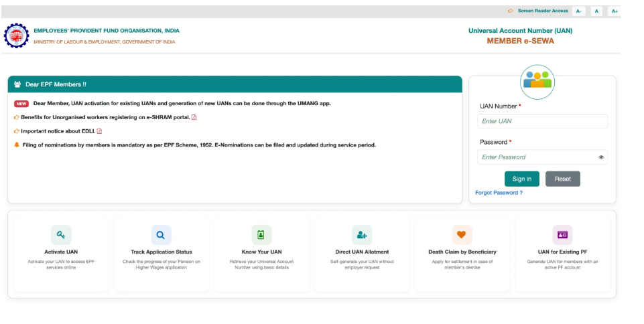Focus the Enter UAN input field
Viewport: 644px width, 324px height.
[x=542, y=121]
